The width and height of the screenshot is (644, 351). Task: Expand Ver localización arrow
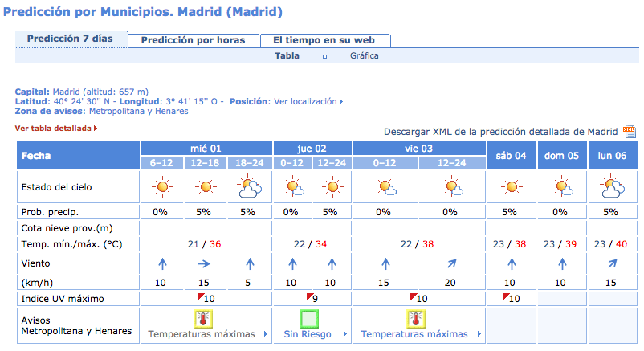tap(341, 101)
